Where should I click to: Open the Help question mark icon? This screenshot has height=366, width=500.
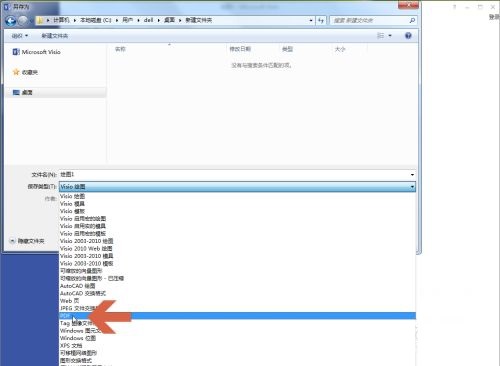coord(408,36)
